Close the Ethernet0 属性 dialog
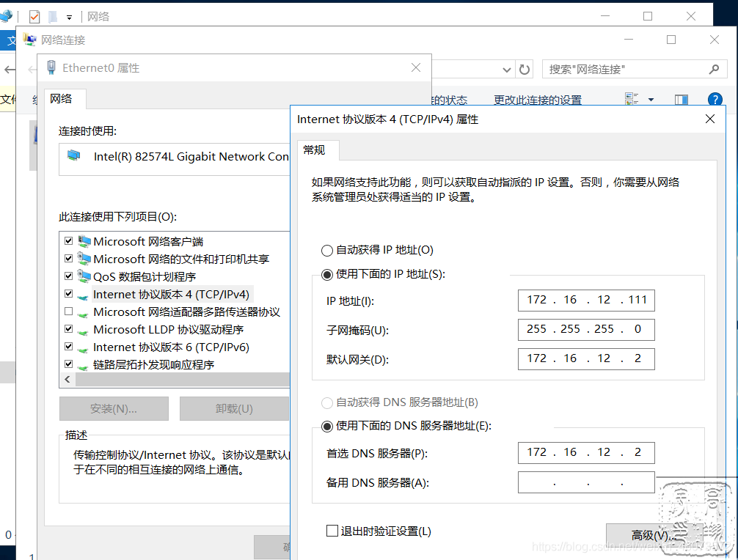The image size is (738, 560). coord(416,67)
